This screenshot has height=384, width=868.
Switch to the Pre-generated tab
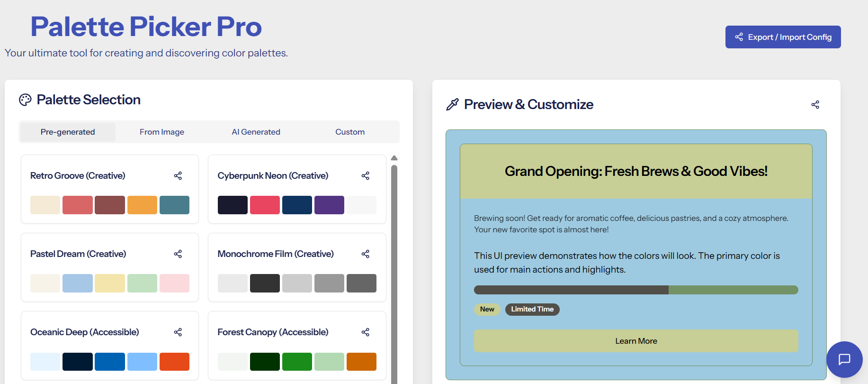[68, 132]
